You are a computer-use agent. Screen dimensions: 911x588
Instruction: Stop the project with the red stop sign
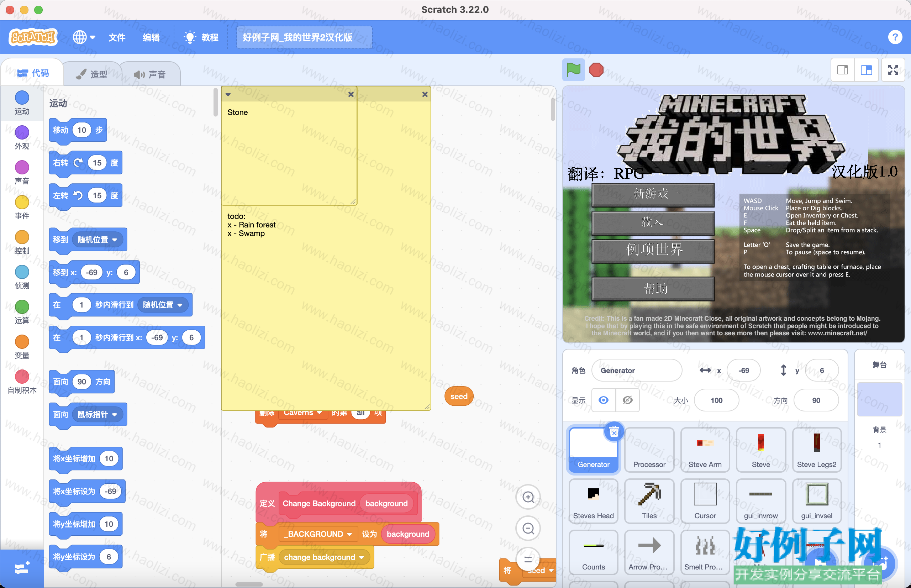pyautogui.click(x=596, y=70)
